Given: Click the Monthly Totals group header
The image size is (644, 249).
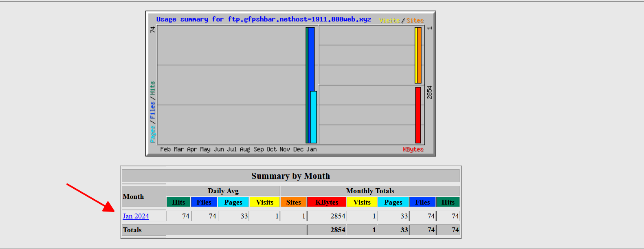Looking at the screenshot, I should pos(370,191).
